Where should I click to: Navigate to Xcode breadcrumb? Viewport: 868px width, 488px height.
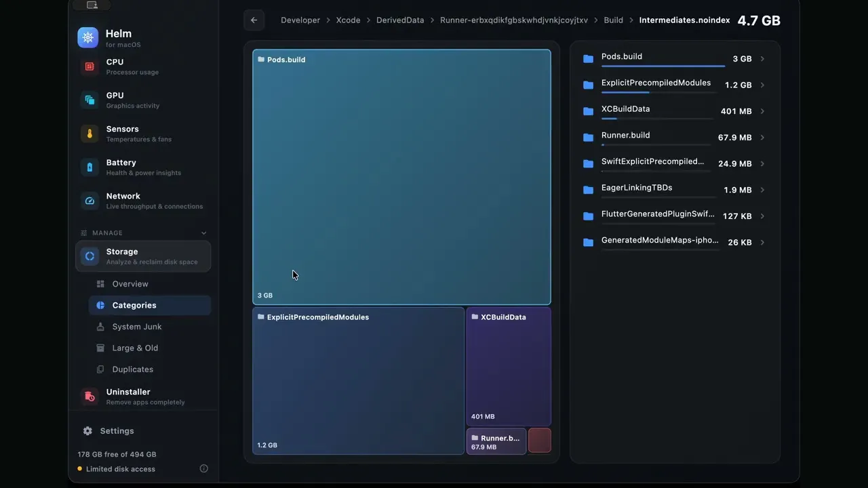coord(349,20)
